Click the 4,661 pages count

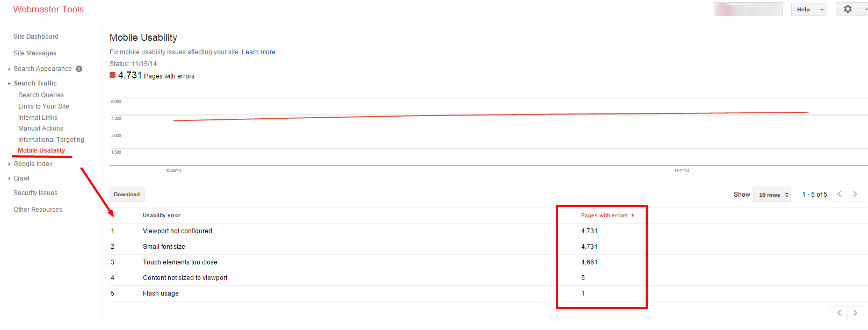tap(589, 262)
